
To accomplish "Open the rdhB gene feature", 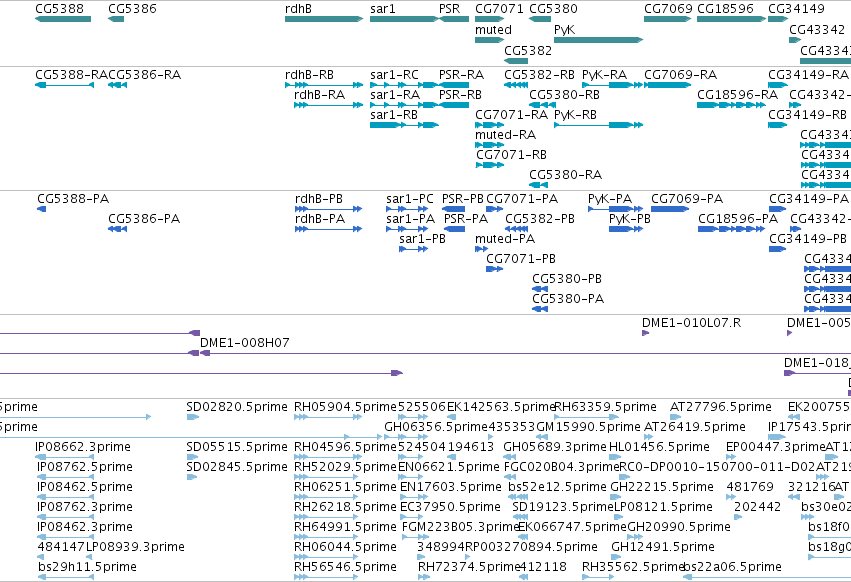I will click(324, 19).
